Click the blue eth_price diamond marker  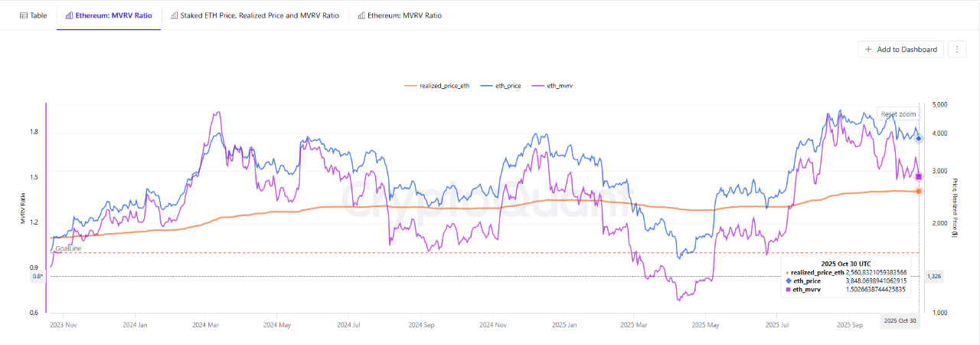coord(919,138)
